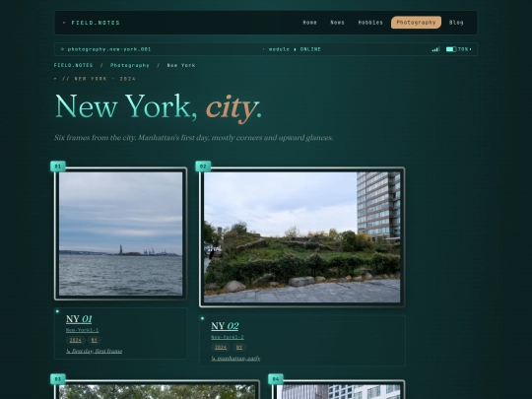This screenshot has width=532, height=399.
Task: Click the 'Six frames from the city' subtitle
Action: tap(193, 138)
